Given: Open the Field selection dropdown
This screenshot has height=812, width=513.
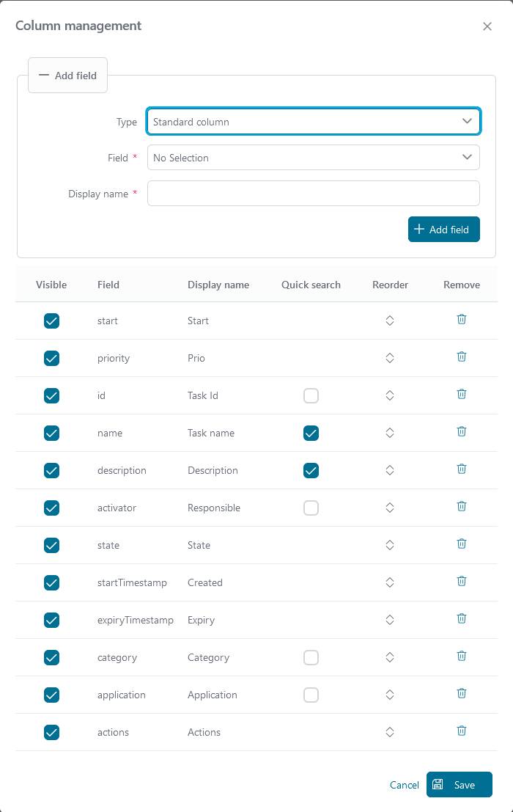Looking at the screenshot, I should tap(314, 158).
